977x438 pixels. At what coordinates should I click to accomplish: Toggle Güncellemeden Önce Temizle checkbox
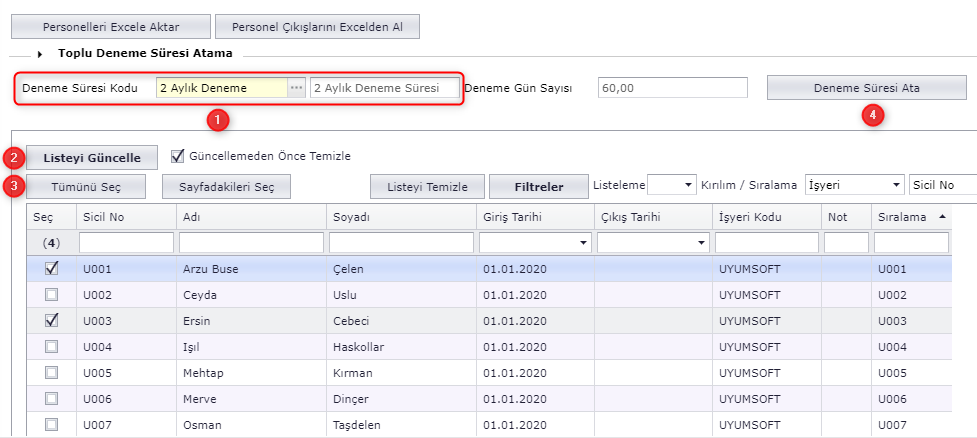(178, 156)
